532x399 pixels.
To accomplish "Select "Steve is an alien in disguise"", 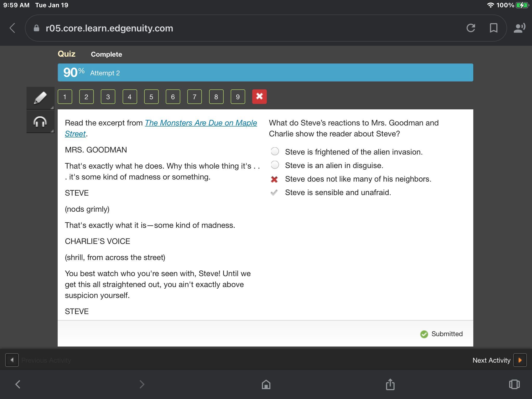I will (275, 165).
